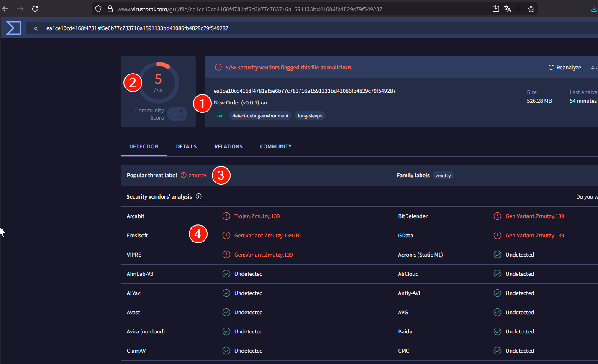Click CMC undetected checkmark icon
The height and width of the screenshot is (364, 598).
coord(498,351)
